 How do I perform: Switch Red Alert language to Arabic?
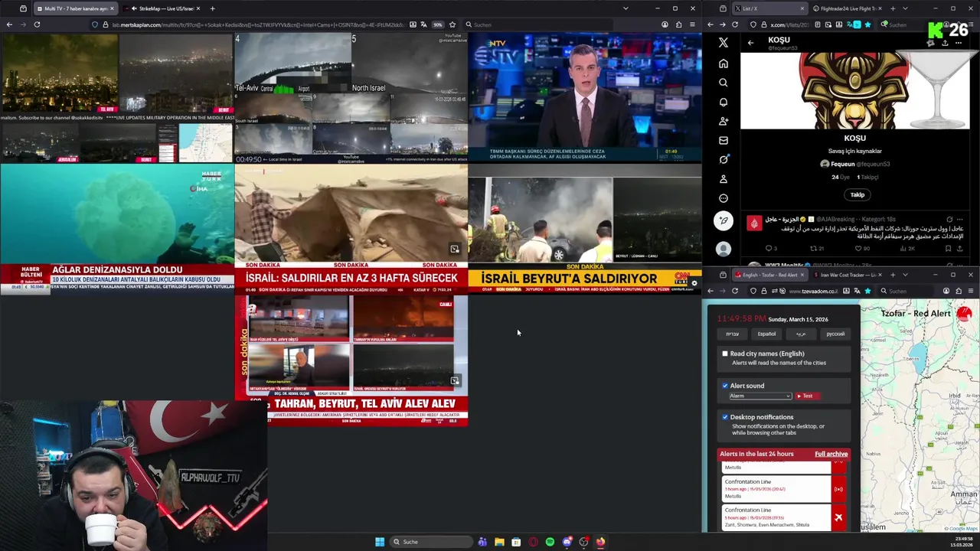(x=801, y=334)
